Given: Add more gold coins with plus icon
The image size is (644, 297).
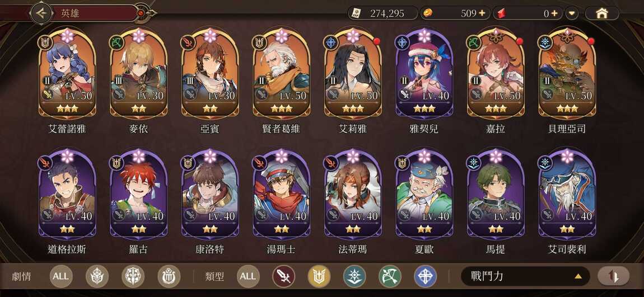Looking at the screenshot, I should pyautogui.click(x=482, y=13).
